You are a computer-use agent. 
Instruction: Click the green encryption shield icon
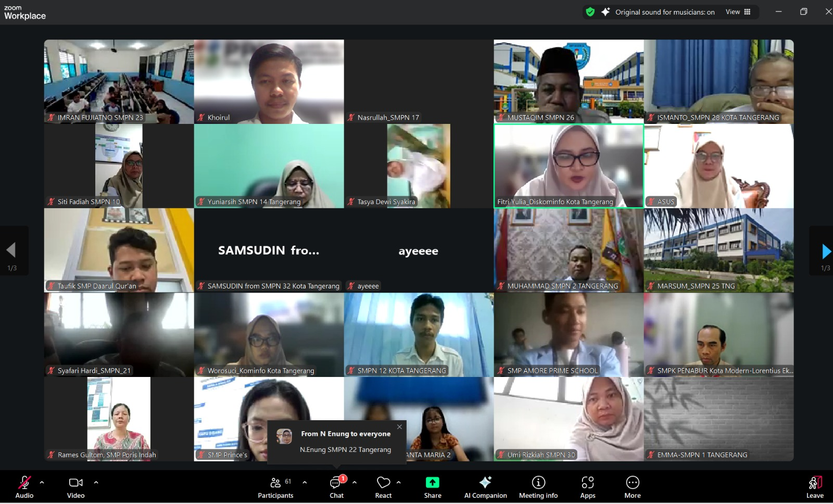click(x=590, y=12)
